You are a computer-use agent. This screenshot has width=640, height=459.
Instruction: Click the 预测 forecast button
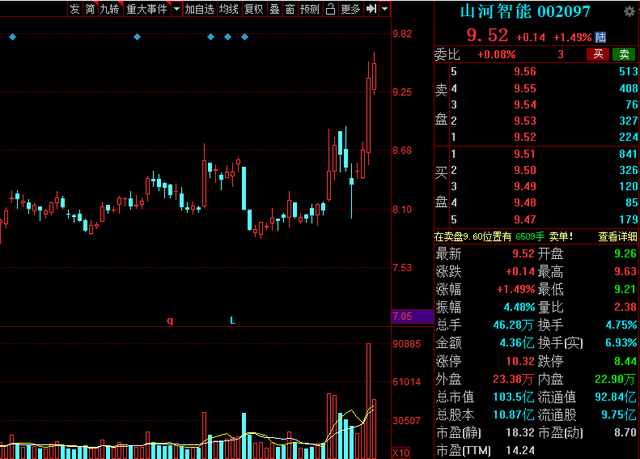[x=309, y=9]
